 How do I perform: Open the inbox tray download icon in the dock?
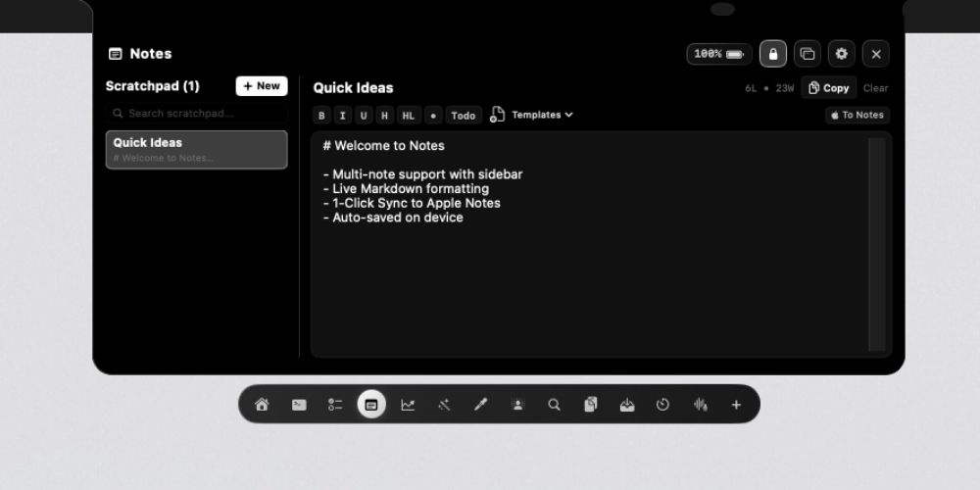[627, 405]
